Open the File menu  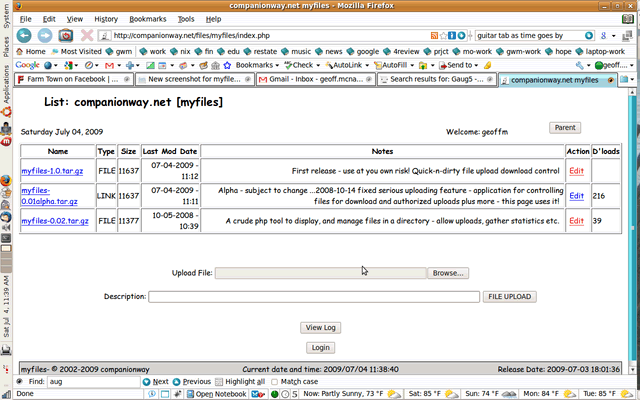click(25, 19)
